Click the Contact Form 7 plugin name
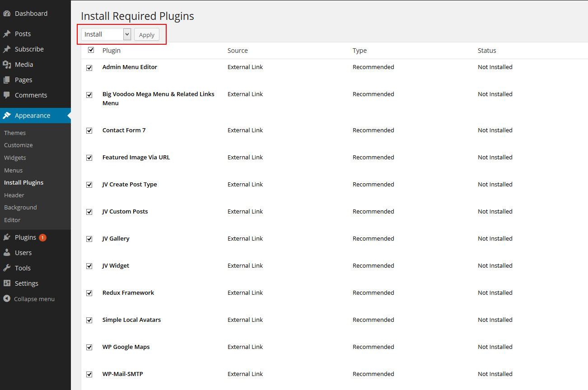The height and width of the screenshot is (390, 588). pyautogui.click(x=124, y=130)
